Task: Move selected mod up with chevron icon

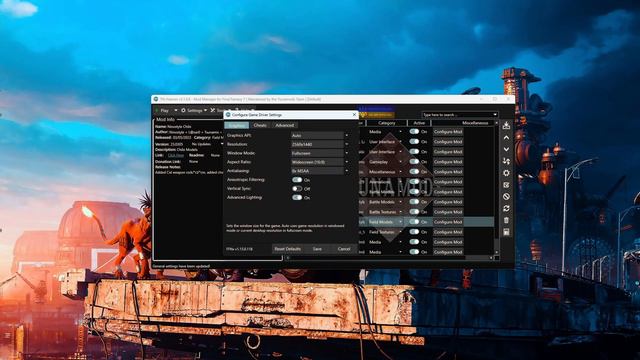Action: pos(506,138)
